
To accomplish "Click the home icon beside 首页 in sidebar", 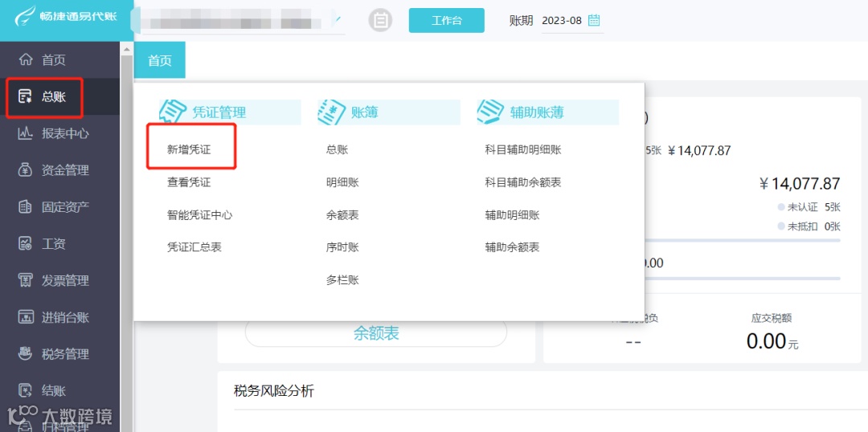I will click(x=26, y=59).
